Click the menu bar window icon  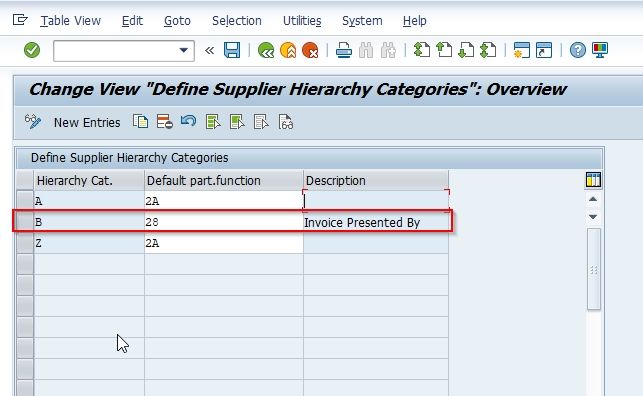pyautogui.click(x=20, y=20)
